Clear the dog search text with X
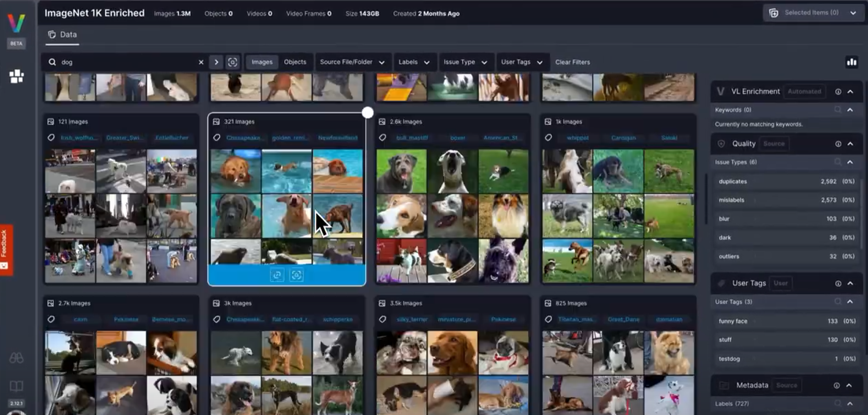Image resolution: width=868 pixels, height=415 pixels. [201, 62]
